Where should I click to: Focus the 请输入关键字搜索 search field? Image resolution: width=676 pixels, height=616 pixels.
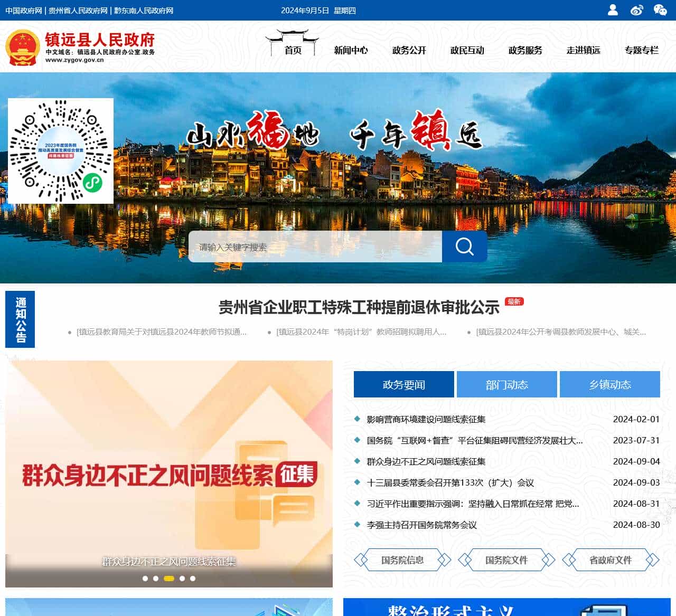tap(315, 247)
